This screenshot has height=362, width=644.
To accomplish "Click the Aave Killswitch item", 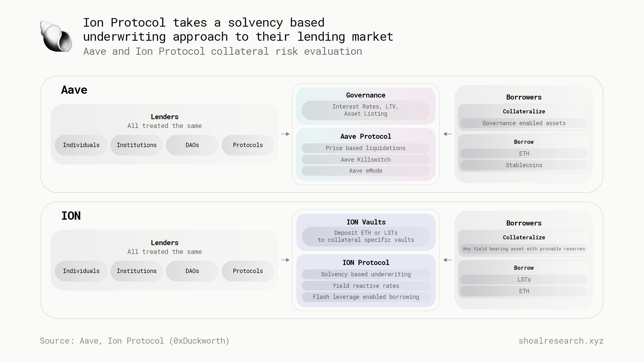I will point(366,160).
